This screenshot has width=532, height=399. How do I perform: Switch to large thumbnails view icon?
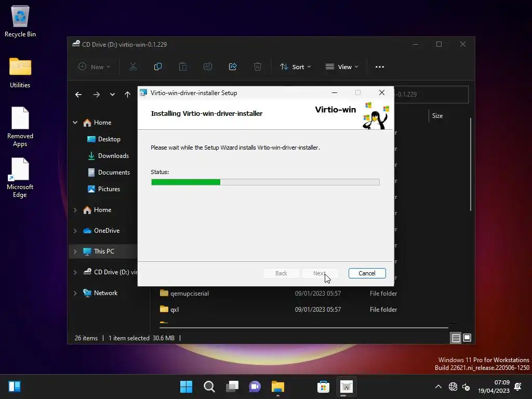point(467,338)
